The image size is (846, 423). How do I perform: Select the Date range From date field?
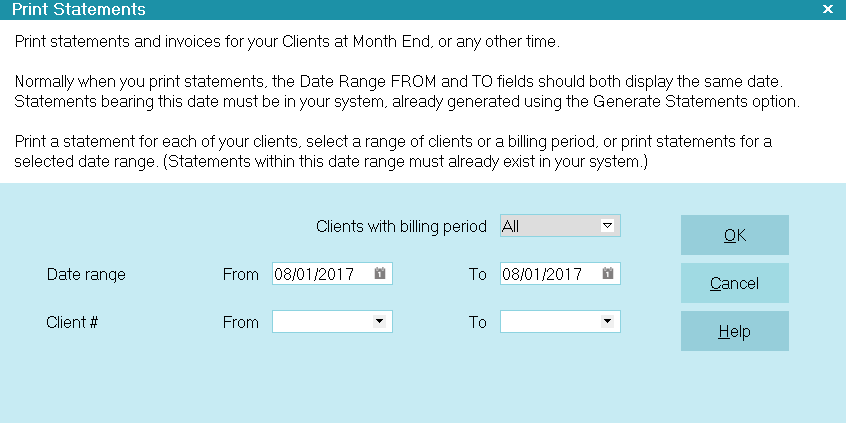click(x=332, y=274)
